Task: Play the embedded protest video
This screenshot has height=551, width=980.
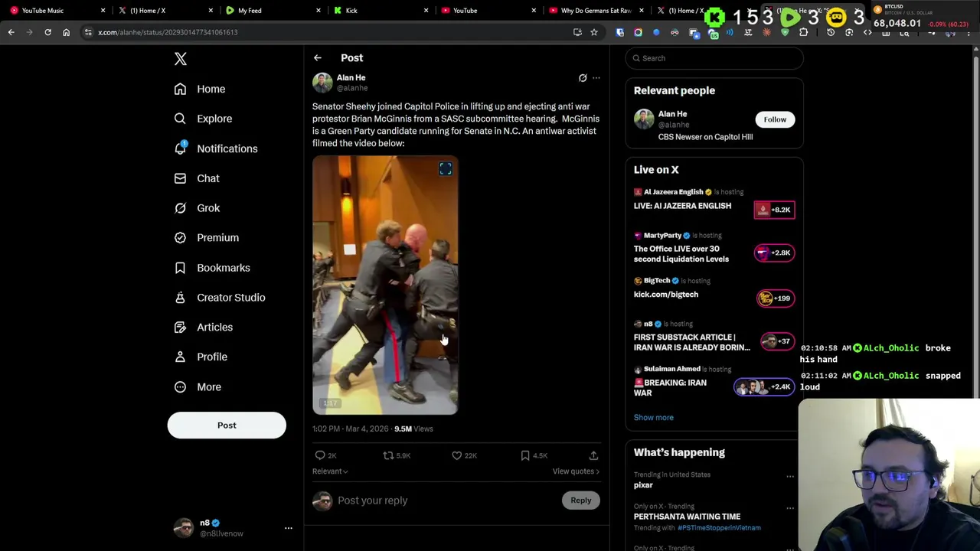Action: [385, 285]
